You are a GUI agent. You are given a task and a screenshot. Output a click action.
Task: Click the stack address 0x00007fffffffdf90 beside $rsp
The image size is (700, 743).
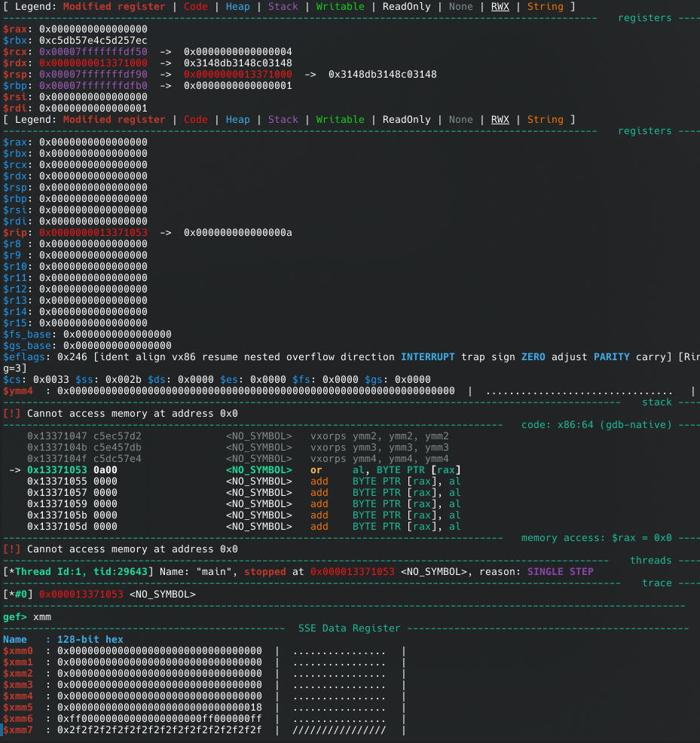93,75
